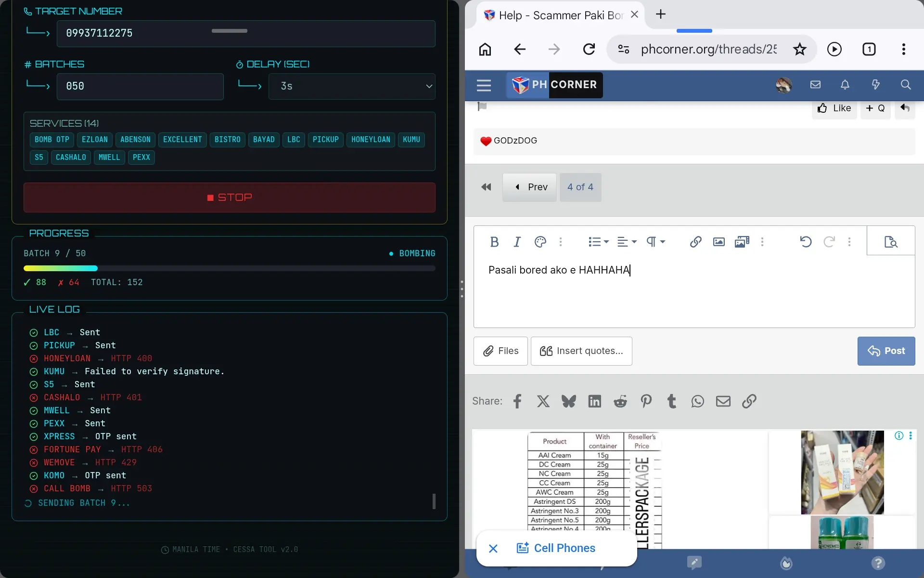924x578 pixels.
Task: Open the text color palette icon
Action: [540, 242]
